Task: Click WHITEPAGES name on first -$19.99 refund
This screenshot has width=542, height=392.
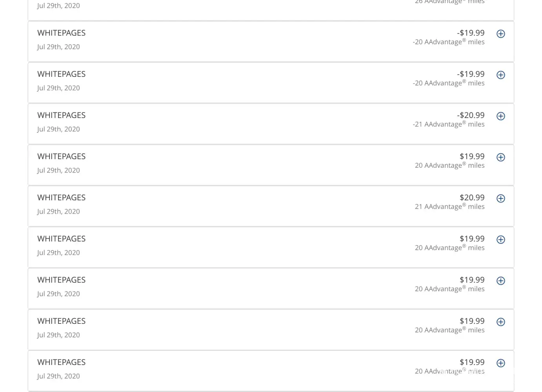Action: coord(61,33)
